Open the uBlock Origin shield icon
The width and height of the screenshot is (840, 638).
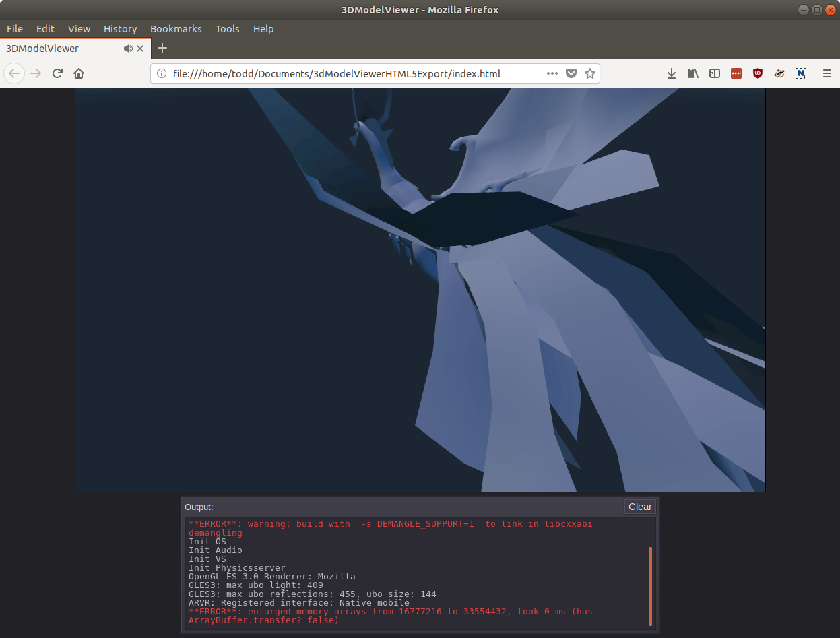[x=758, y=73]
